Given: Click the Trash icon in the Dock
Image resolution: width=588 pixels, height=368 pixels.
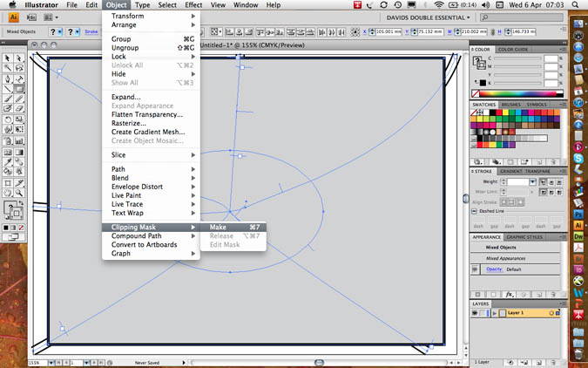Looking at the screenshot, I should pyautogui.click(x=578, y=353).
